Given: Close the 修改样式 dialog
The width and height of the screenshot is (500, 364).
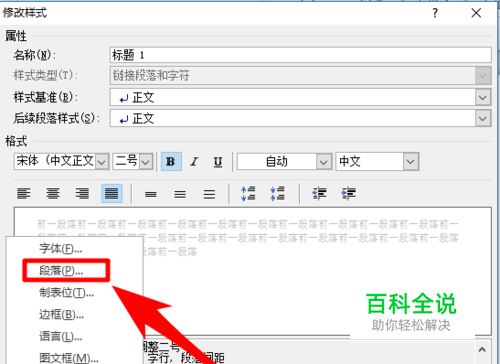Looking at the screenshot, I should 476,13.
